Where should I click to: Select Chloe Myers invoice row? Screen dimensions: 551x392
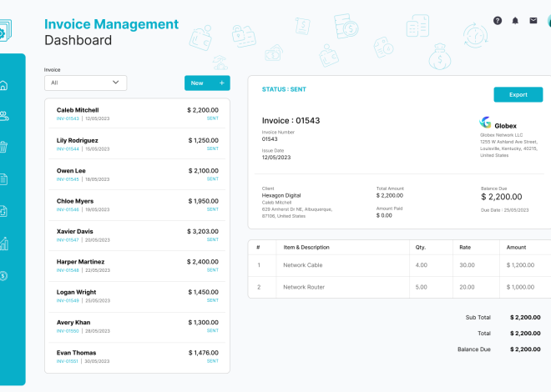point(138,205)
